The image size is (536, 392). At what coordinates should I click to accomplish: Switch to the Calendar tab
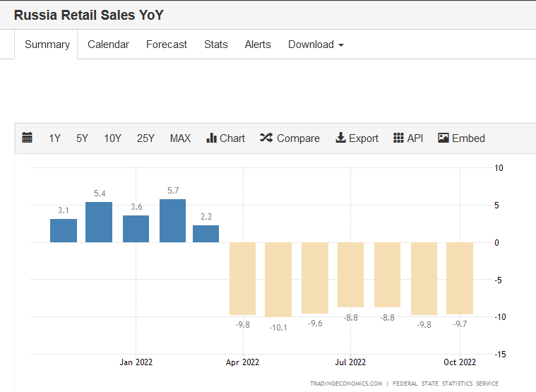tap(108, 44)
